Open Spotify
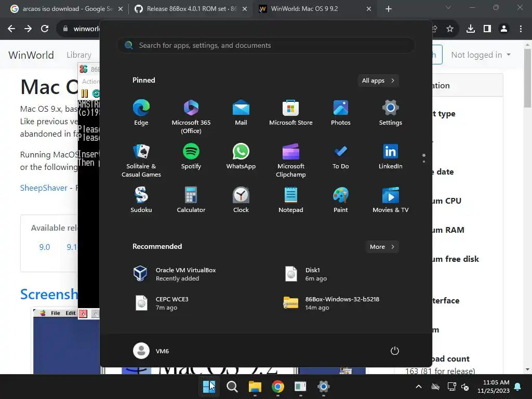Viewport: 532px width, 399px height. (191, 156)
